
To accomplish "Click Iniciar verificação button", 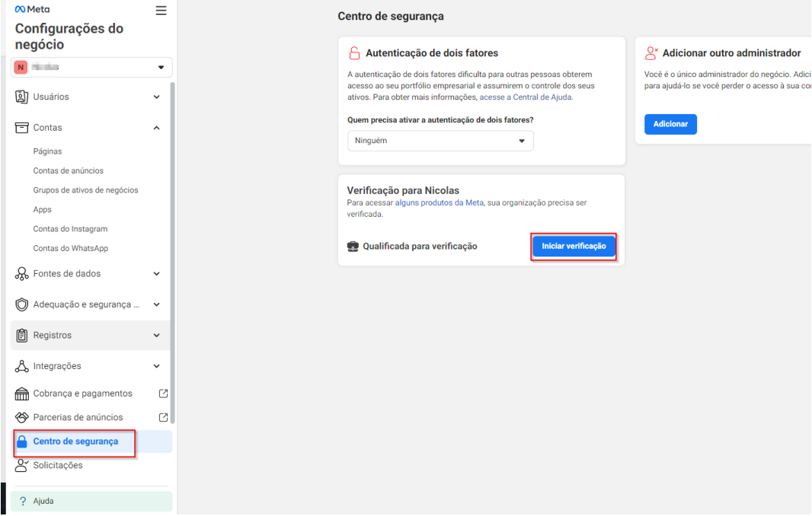I will [x=574, y=247].
